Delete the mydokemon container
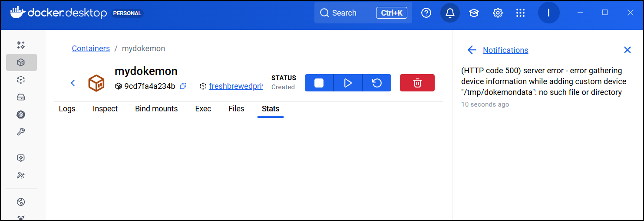Screen dimensions: 644x221 coord(417,83)
